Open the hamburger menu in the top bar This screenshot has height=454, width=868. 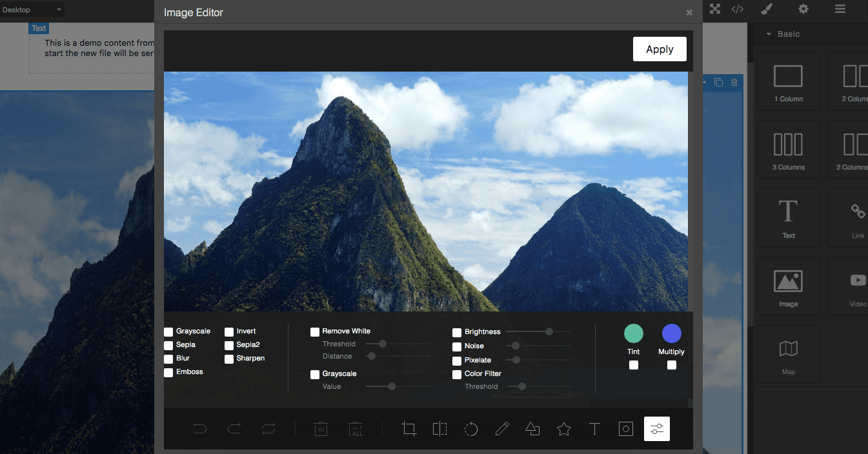click(840, 9)
